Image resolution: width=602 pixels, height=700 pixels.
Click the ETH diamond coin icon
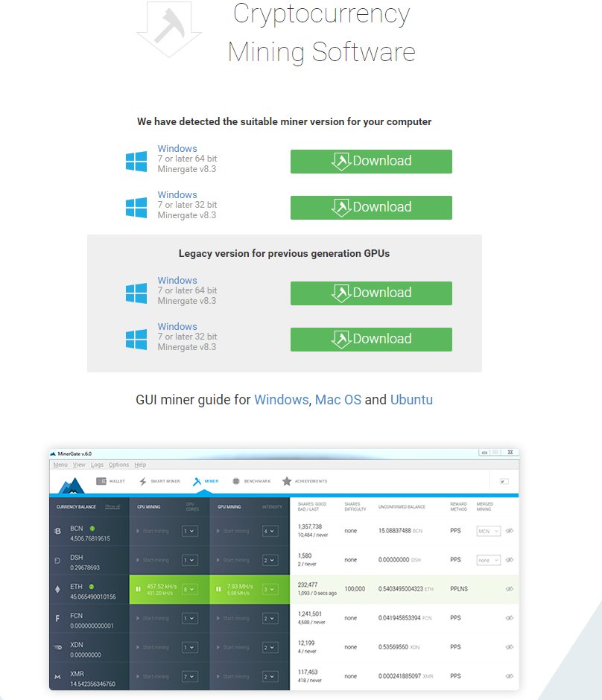click(x=57, y=589)
